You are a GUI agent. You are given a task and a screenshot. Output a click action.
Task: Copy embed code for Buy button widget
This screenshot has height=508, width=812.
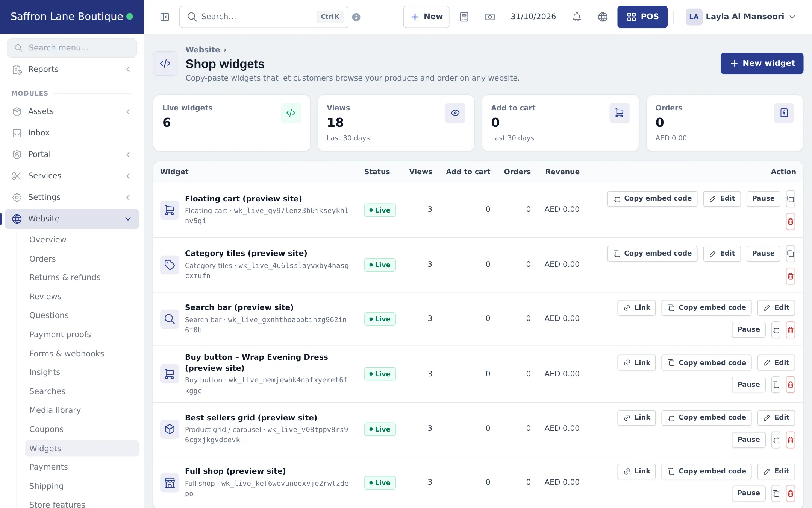point(706,363)
